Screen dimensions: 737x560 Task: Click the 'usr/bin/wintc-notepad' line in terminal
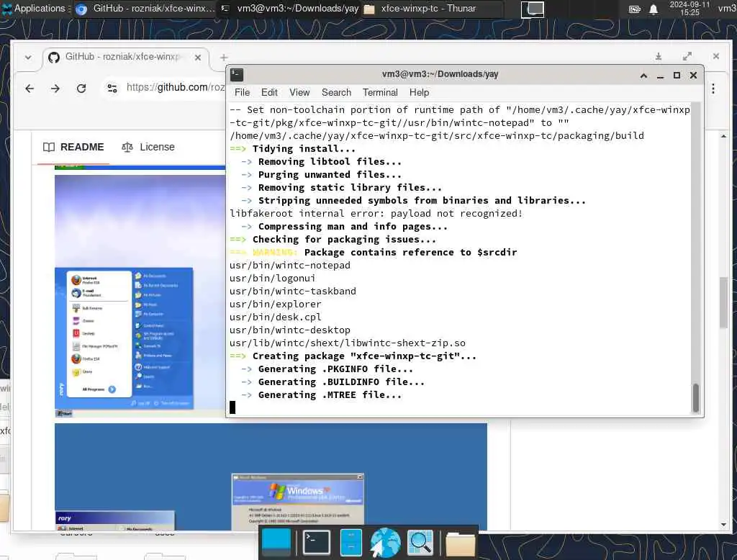click(x=290, y=265)
